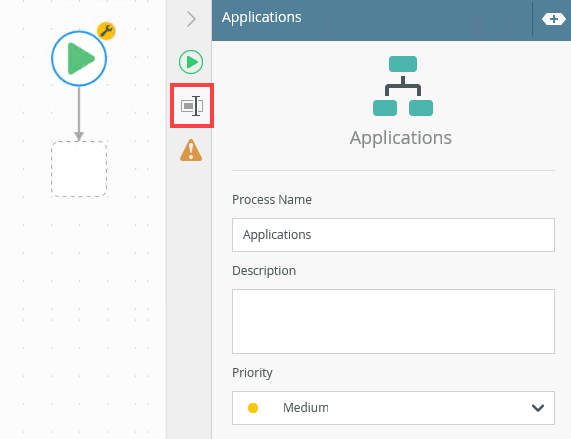This screenshot has height=439, width=571.
Task: Focus the Process Name input field
Action: point(393,235)
